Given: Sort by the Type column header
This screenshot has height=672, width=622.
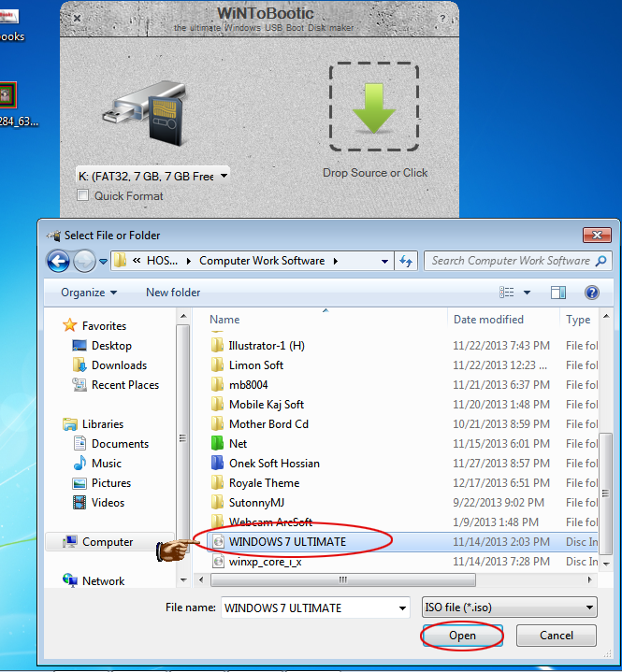Looking at the screenshot, I should click(x=579, y=320).
